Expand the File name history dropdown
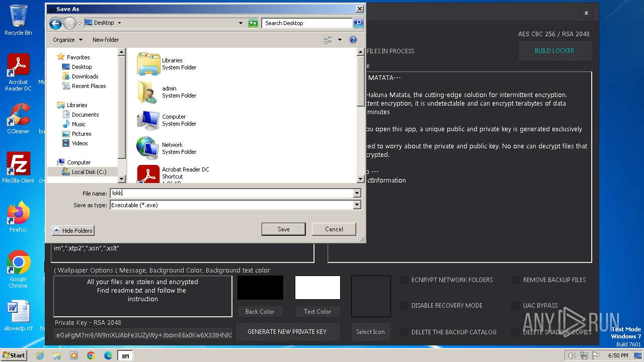 (x=357, y=194)
